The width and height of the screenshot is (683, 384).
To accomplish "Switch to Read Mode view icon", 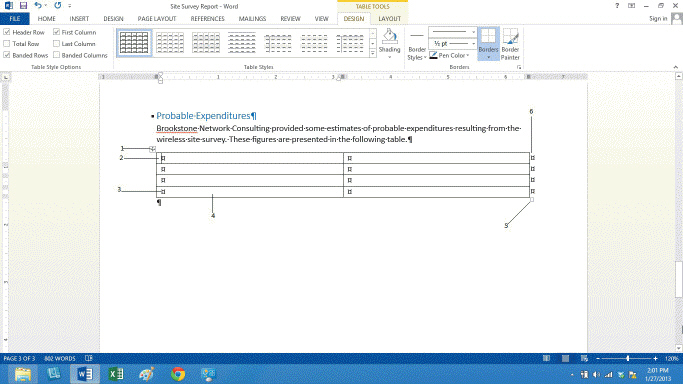I will (546, 358).
